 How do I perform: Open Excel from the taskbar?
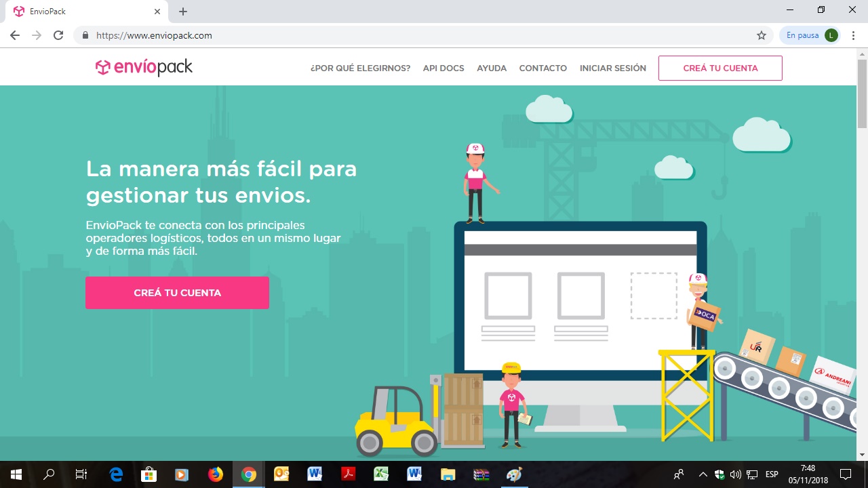(x=381, y=474)
